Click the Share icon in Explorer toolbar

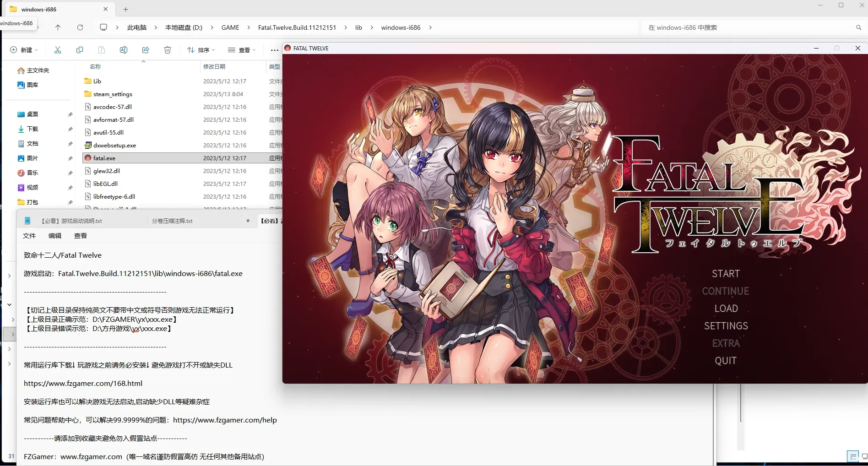(x=146, y=50)
